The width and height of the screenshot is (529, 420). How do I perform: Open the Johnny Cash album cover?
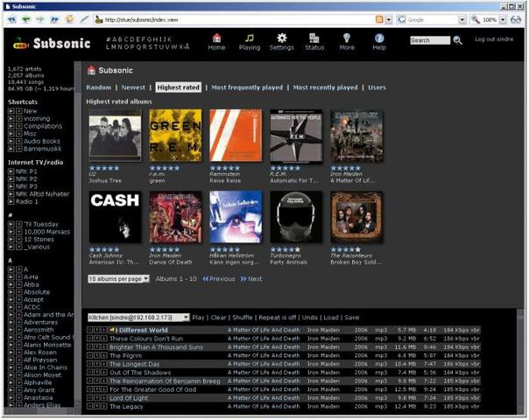coord(115,217)
